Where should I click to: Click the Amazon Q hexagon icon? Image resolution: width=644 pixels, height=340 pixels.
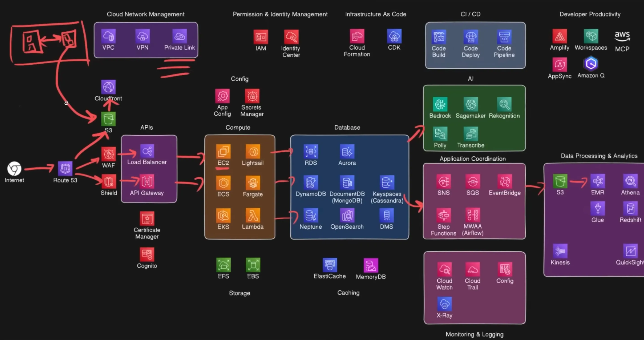(x=591, y=64)
